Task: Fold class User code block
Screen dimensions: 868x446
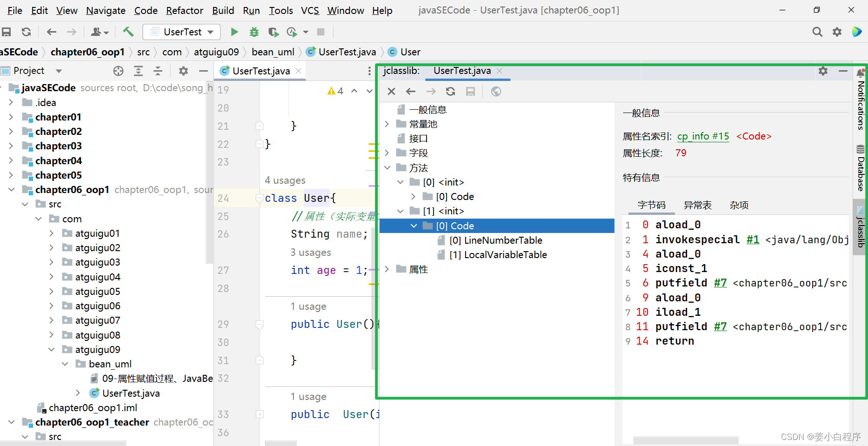Action: pos(260,198)
